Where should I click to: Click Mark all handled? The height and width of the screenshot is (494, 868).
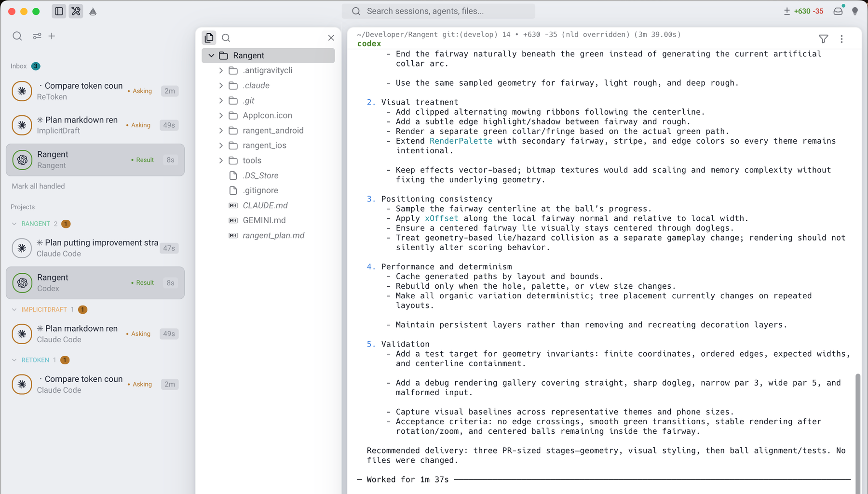(x=38, y=186)
